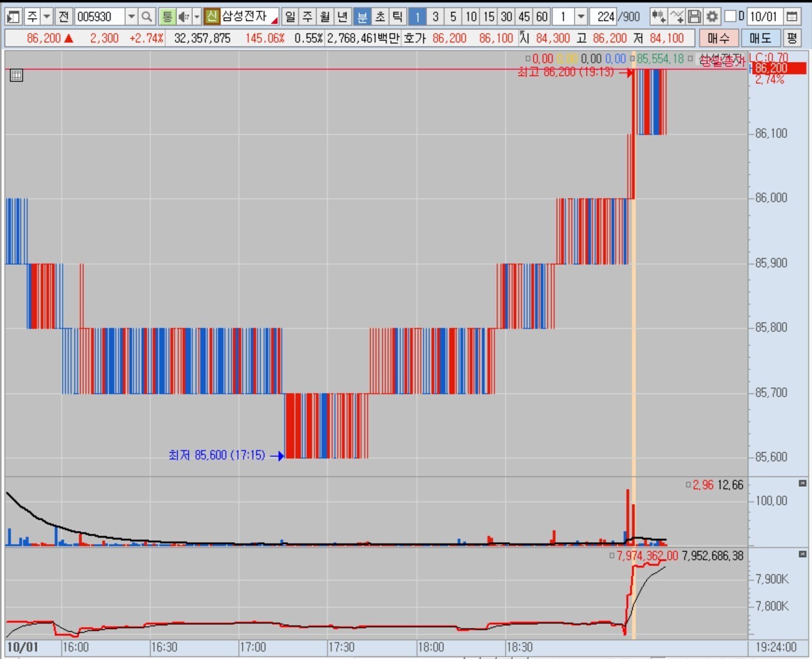Expand the minute interval value dropdown

581,17
